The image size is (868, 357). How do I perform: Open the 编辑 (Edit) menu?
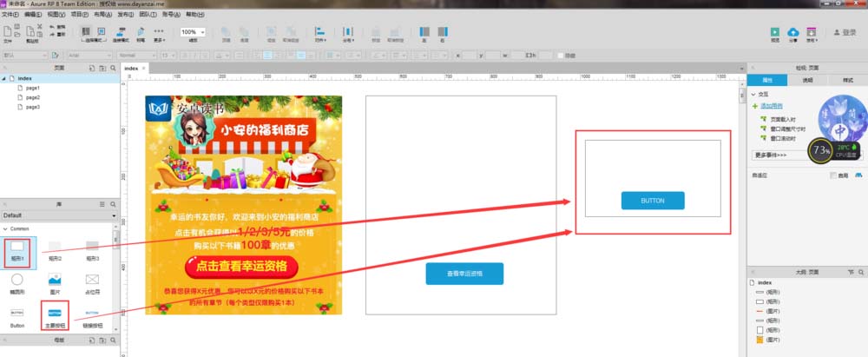pyautogui.click(x=33, y=15)
